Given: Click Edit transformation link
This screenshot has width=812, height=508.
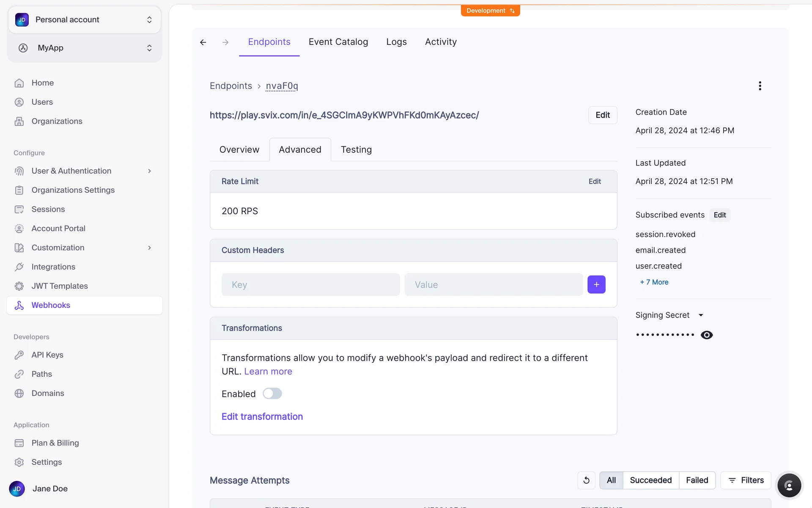Looking at the screenshot, I should point(262,417).
